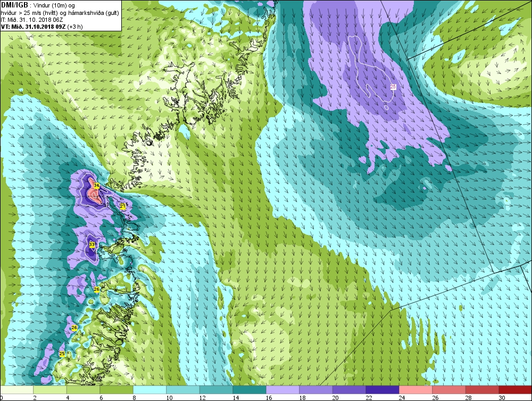Pick the 6–8 m/s olive green swatch
Screen dimensions: 532x401
tap(117, 390)
